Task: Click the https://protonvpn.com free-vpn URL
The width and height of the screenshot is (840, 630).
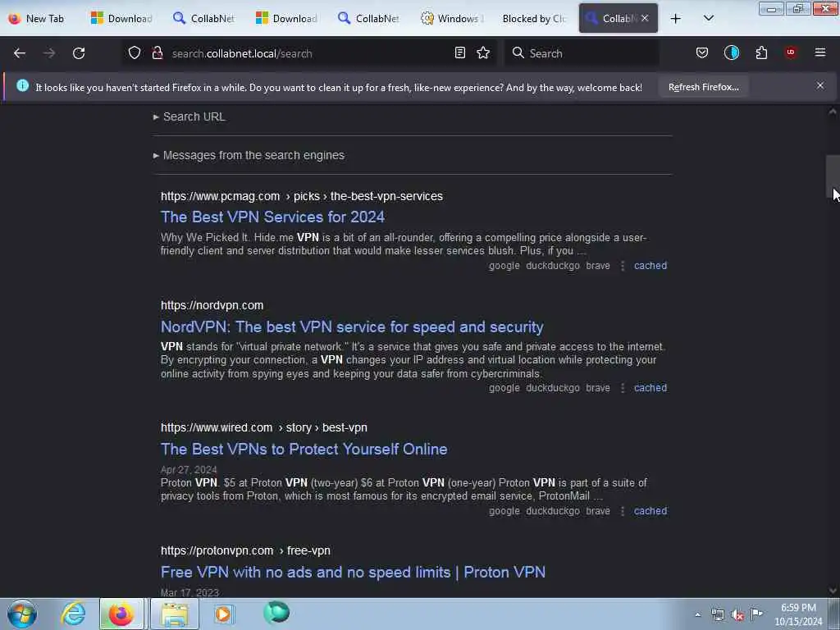Action: (x=245, y=550)
